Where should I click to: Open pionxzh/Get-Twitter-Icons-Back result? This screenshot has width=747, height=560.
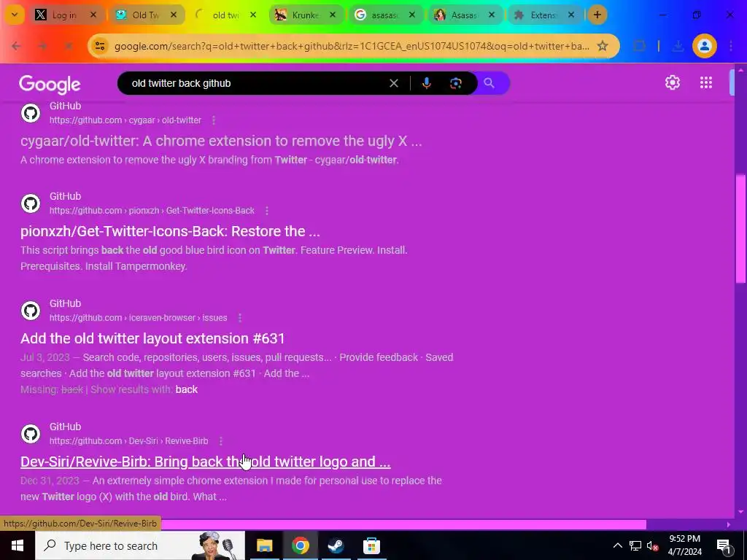pos(170,231)
